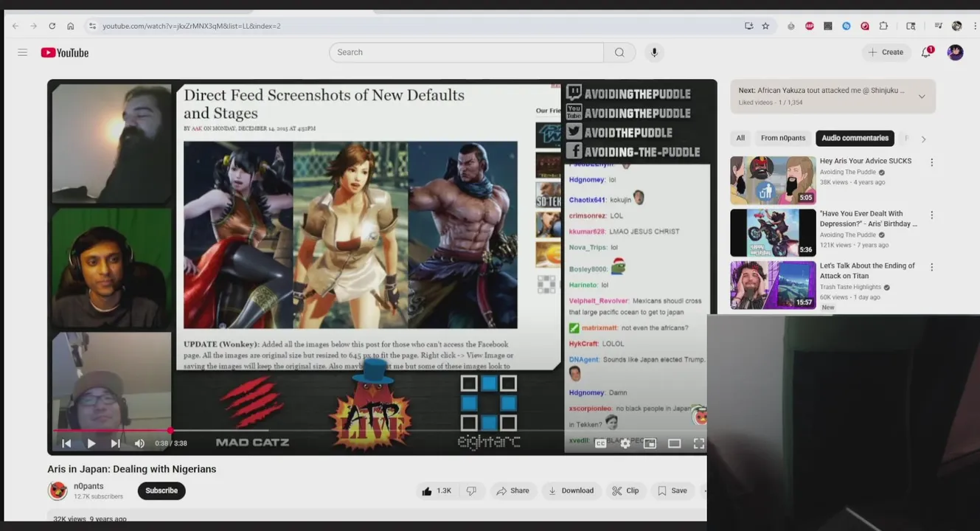980x531 pixels.
Task: Click the search magnifier button
Action: 619,52
